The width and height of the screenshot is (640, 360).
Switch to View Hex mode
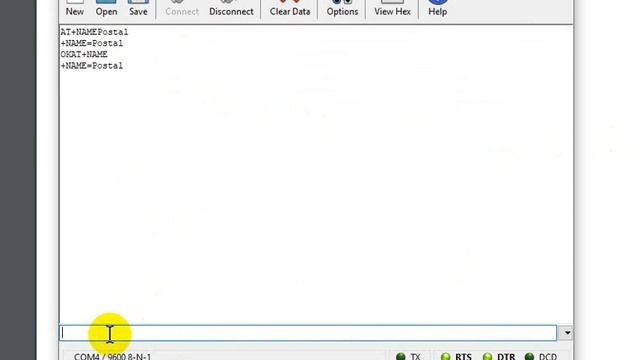[392, 9]
